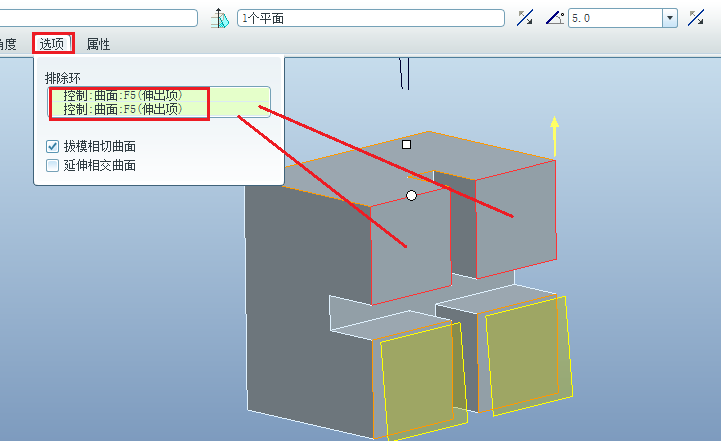Click the empty collector field at top-left
721x441 pixels.
pos(100,18)
